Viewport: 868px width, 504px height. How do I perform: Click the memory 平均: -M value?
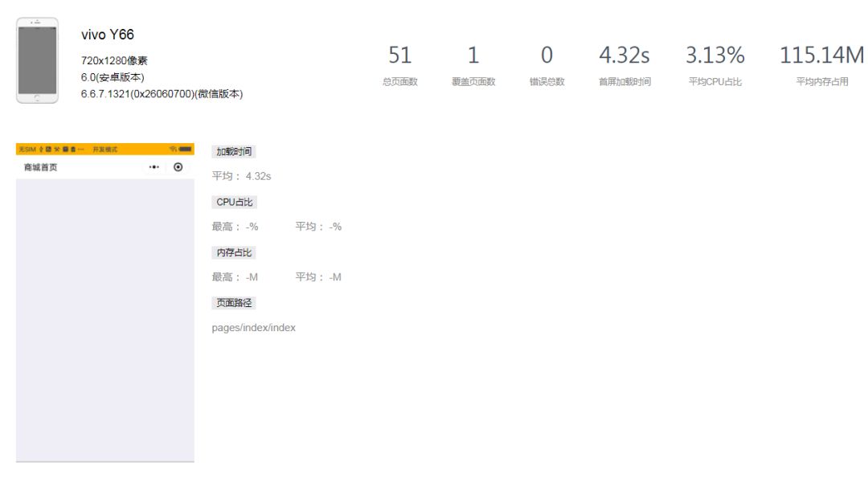click(318, 277)
